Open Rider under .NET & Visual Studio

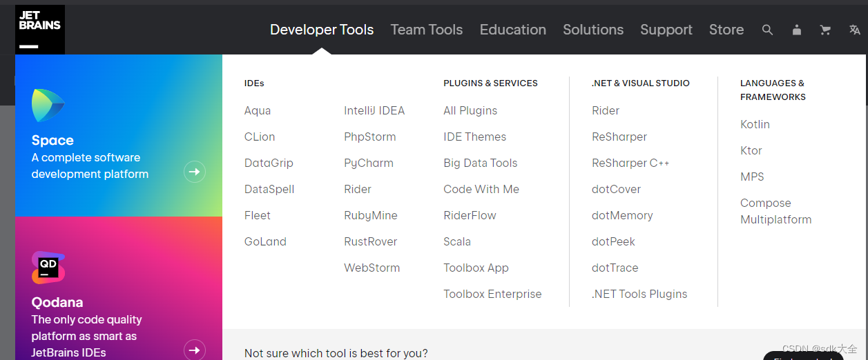click(x=606, y=110)
